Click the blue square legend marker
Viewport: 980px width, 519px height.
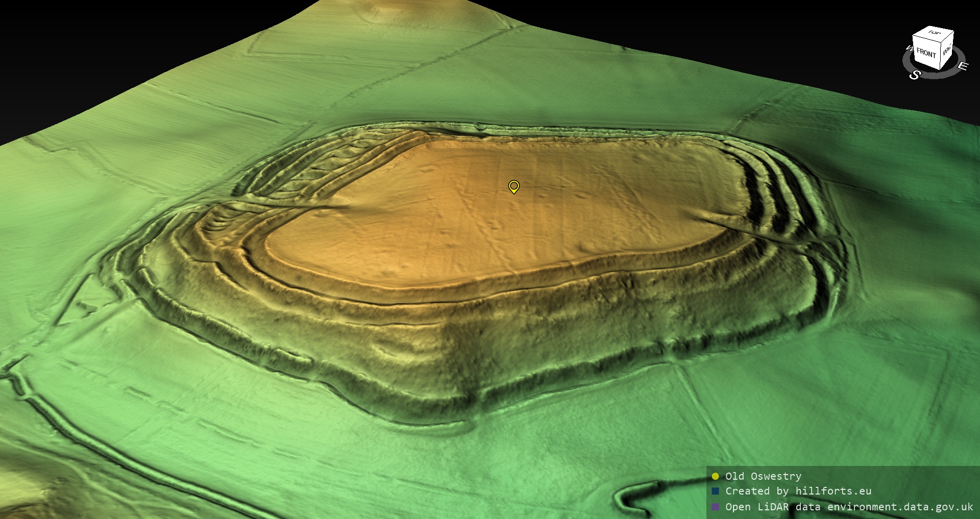[x=715, y=491]
